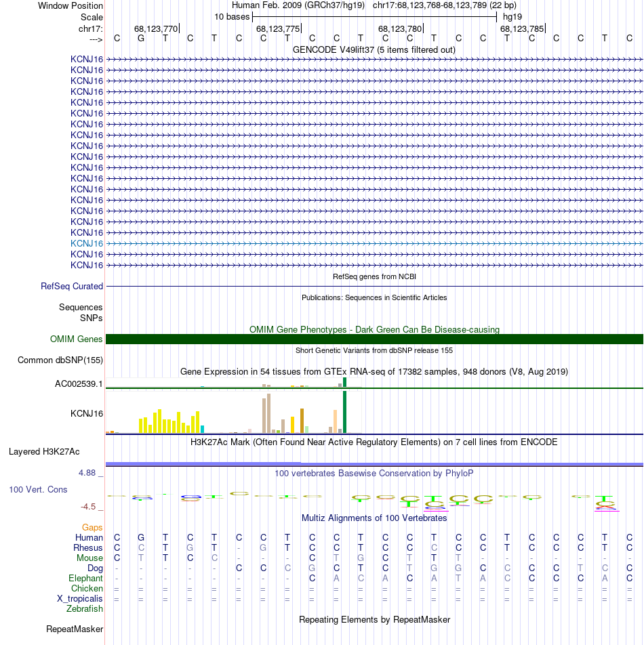This screenshot has width=644, height=645.
Task: Click the KCNJ16 label beside GTEx bar chart
Action: [x=86, y=414]
